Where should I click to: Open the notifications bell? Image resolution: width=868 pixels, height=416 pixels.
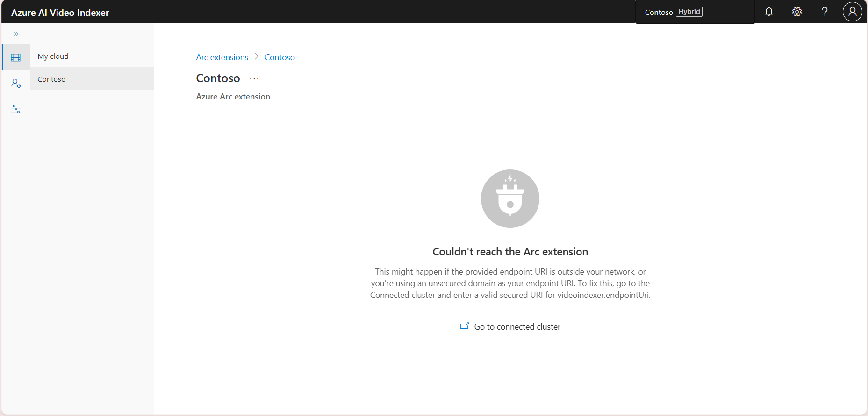(769, 12)
